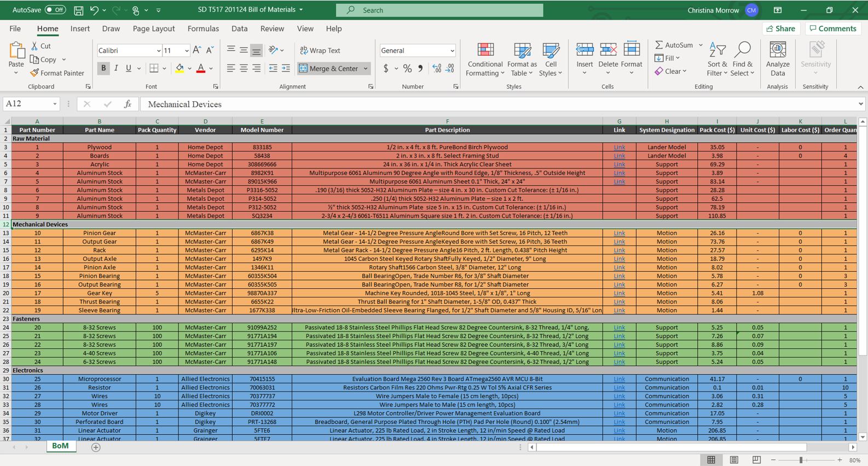The width and height of the screenshot is (868, 466).
Task: Open the font size dropdown
Action: click(187, 51)
